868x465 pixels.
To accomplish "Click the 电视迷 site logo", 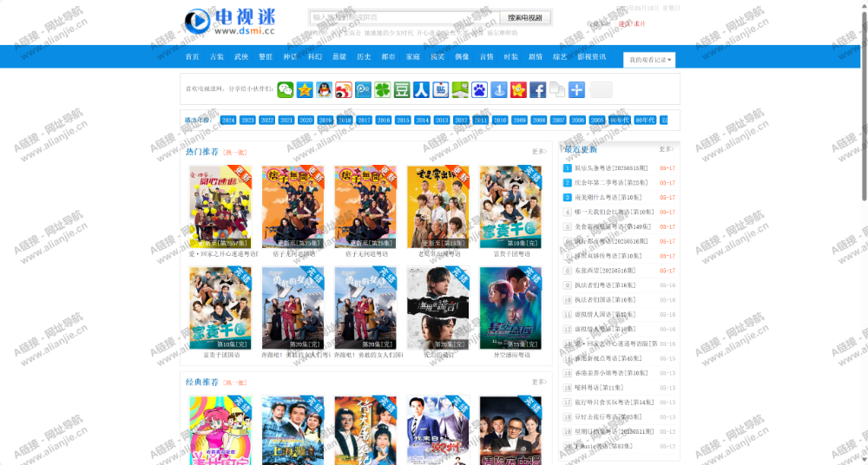I will point(230,22).
